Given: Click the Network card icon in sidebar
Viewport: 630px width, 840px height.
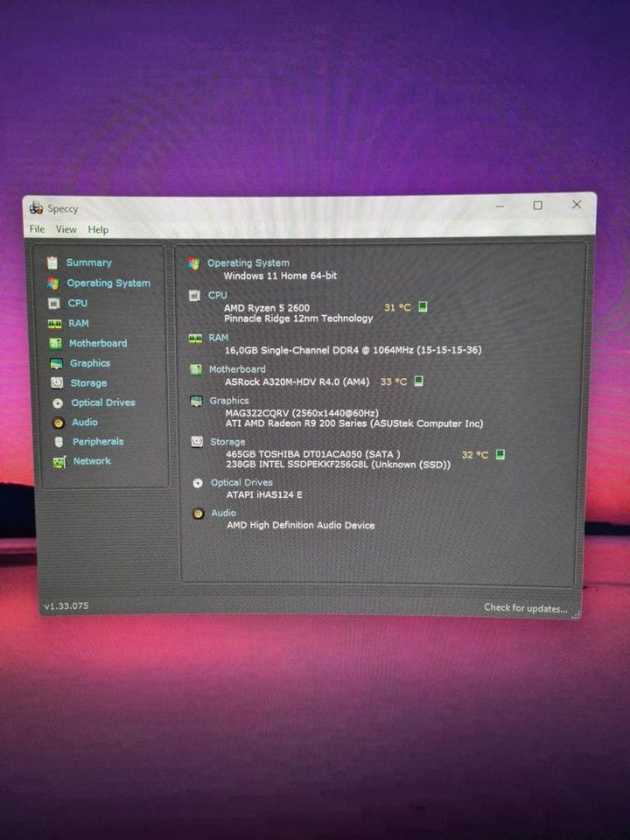Looking at the screenshot, I should [59, 461].
